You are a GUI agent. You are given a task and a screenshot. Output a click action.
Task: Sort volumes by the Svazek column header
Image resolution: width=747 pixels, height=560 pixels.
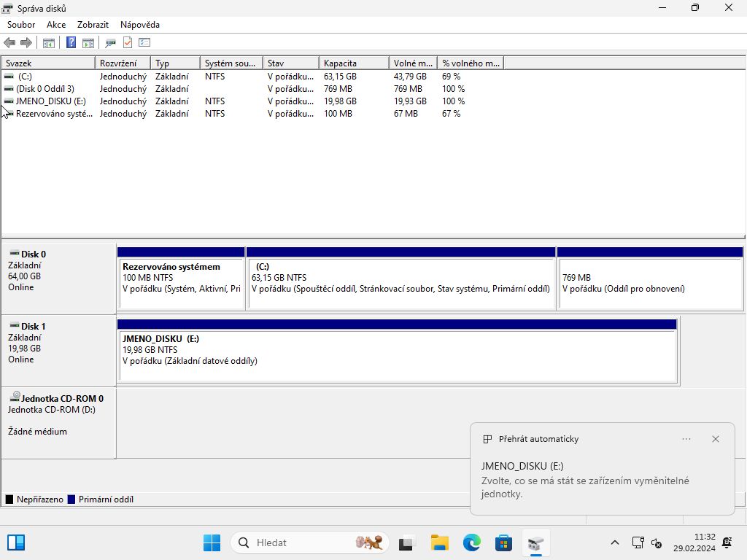coord(48,63)
